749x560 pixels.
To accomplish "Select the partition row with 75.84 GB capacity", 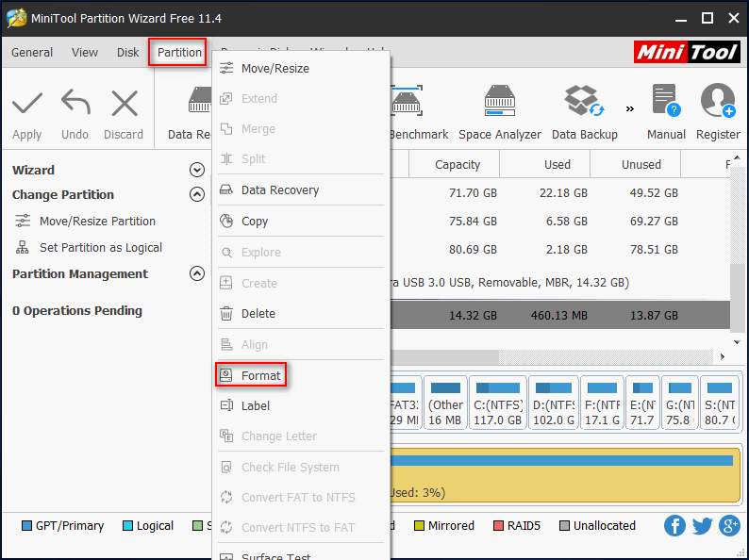I will click(x=560, y=221).
